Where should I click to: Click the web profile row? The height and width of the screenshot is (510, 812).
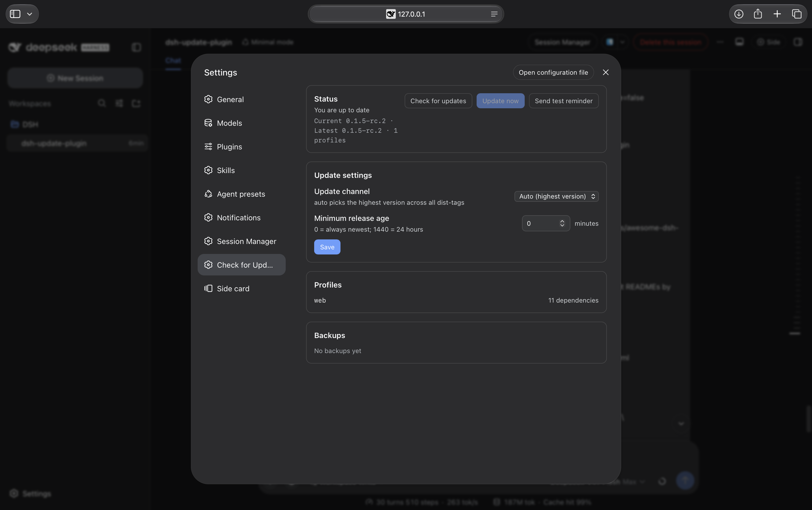pos(456,300)
